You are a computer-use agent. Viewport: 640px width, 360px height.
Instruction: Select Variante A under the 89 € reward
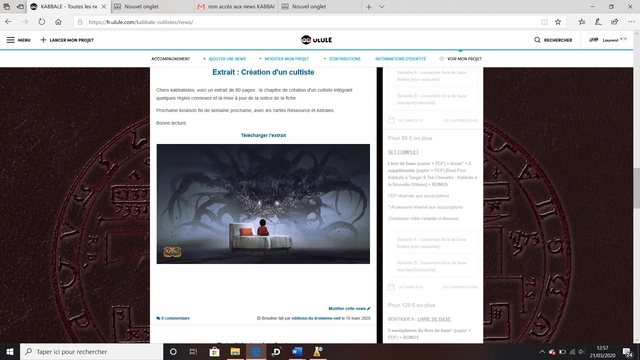433,243
